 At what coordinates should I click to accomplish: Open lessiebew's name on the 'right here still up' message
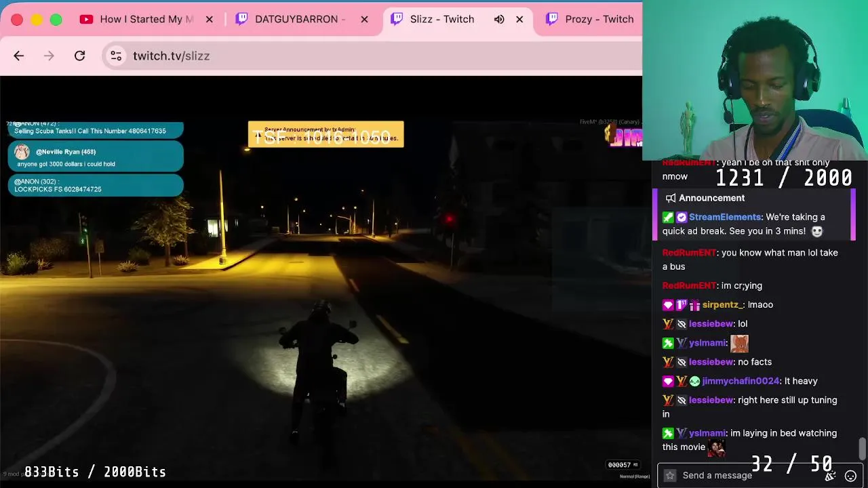[711, 400]
